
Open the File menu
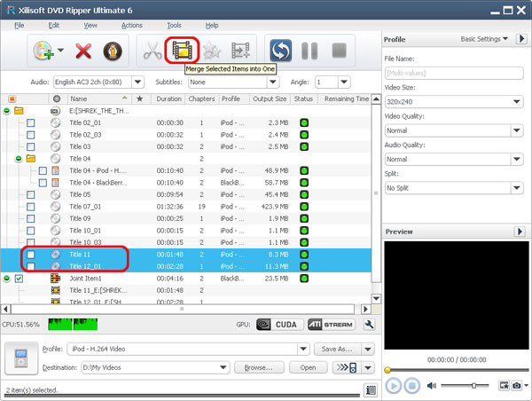point(20,25)
